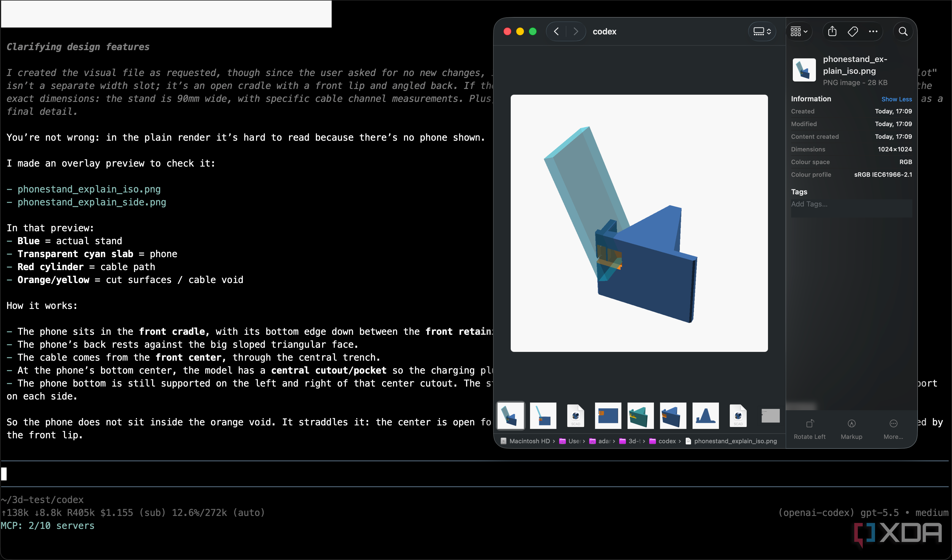The image size is (952, 560).
Task: Click the 3d-test folder in path bar
Action: pos(629,441)
